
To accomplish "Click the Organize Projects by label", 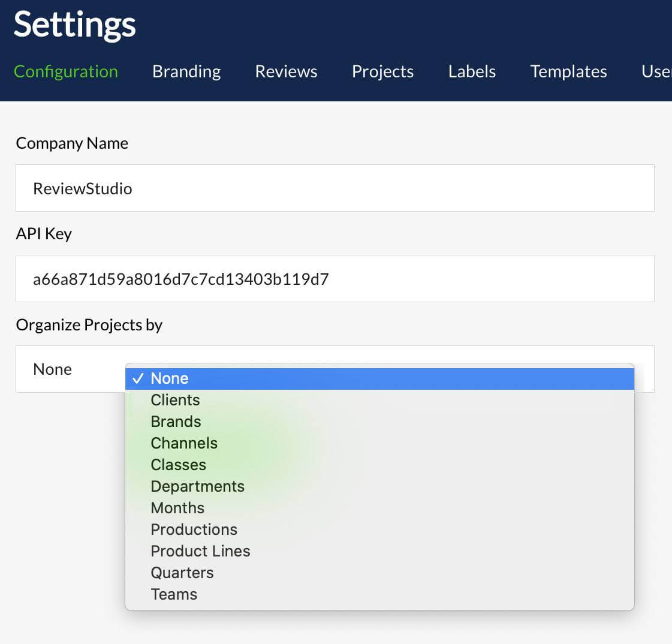I will pos(89,325).
